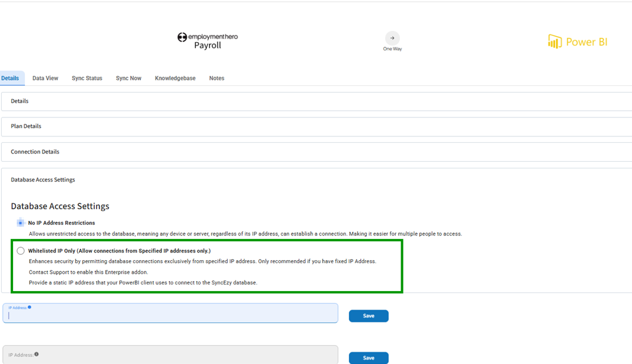
Task: Open the Sync Status tab
Action: pos(87,78)
